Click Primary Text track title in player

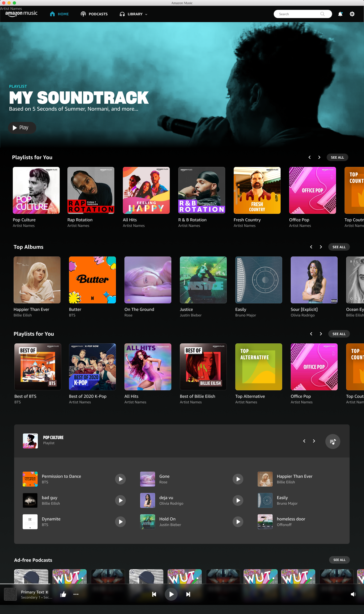point(33,592)
